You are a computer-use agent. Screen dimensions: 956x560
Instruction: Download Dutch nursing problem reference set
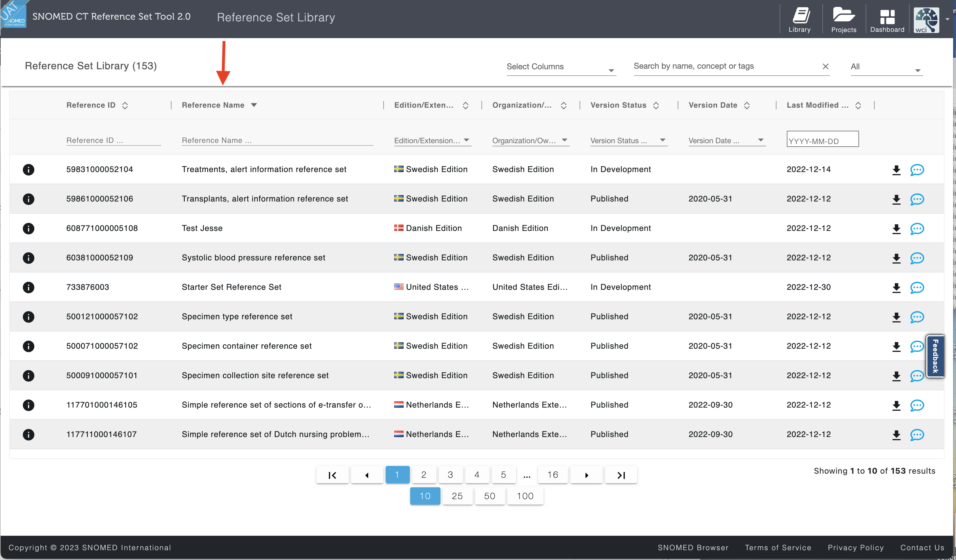pos(896,435)
